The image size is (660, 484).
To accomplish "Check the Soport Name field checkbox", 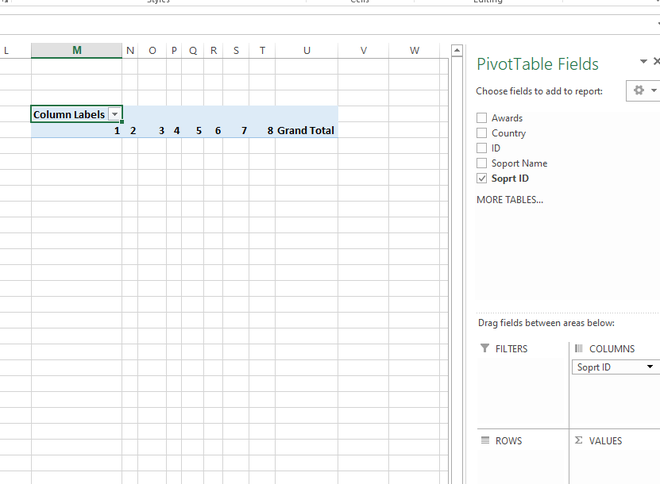I will 482,163.
